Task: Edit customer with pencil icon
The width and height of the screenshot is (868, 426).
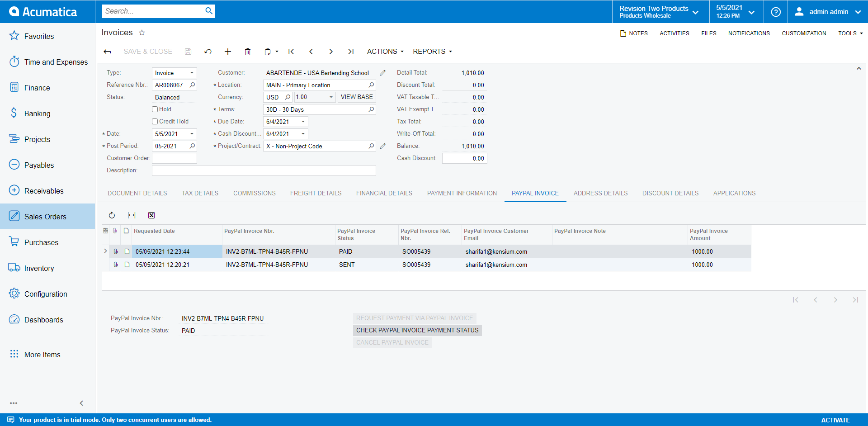Action: coord(383,73)
